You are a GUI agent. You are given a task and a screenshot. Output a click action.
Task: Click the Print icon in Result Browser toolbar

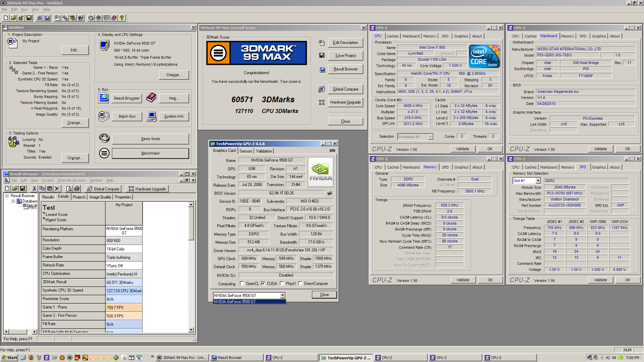pos(76,188)
